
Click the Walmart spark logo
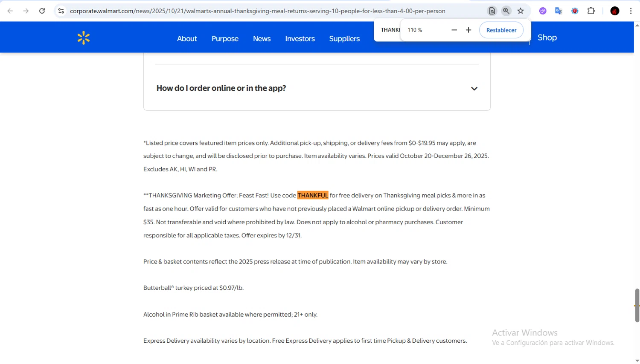[x=84, y=38]
